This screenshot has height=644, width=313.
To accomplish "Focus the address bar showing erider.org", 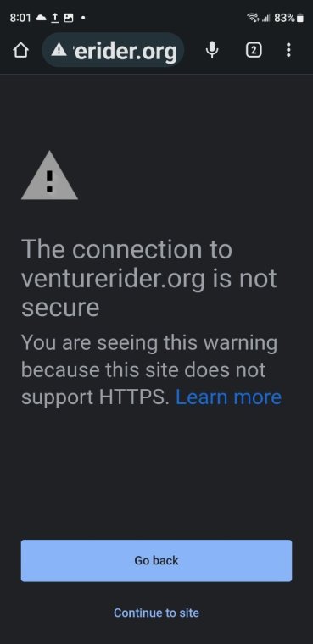I will pyautogui.click(x=113, y=51).
